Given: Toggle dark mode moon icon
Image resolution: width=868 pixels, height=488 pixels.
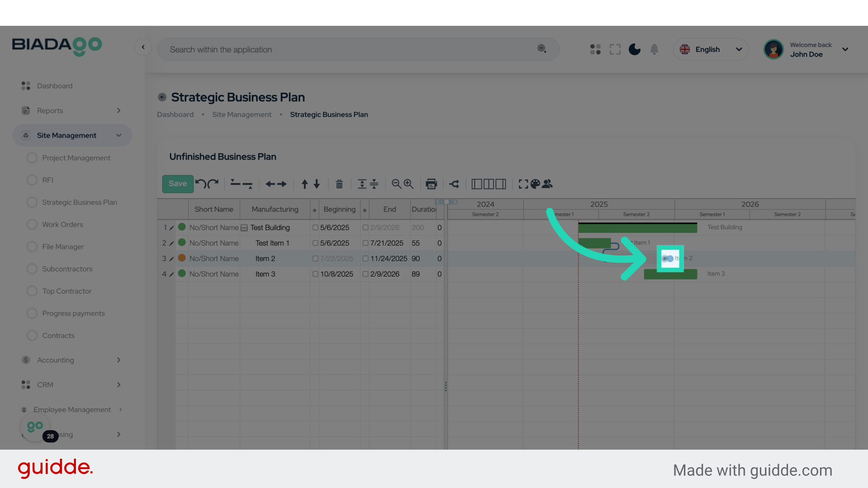Looking at the screenshot, I should 634,49.
